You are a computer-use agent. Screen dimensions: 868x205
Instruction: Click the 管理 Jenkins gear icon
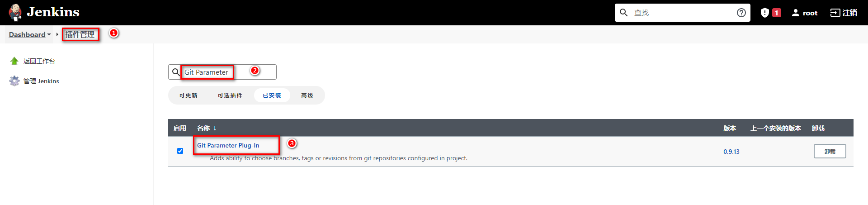(14, 81)
